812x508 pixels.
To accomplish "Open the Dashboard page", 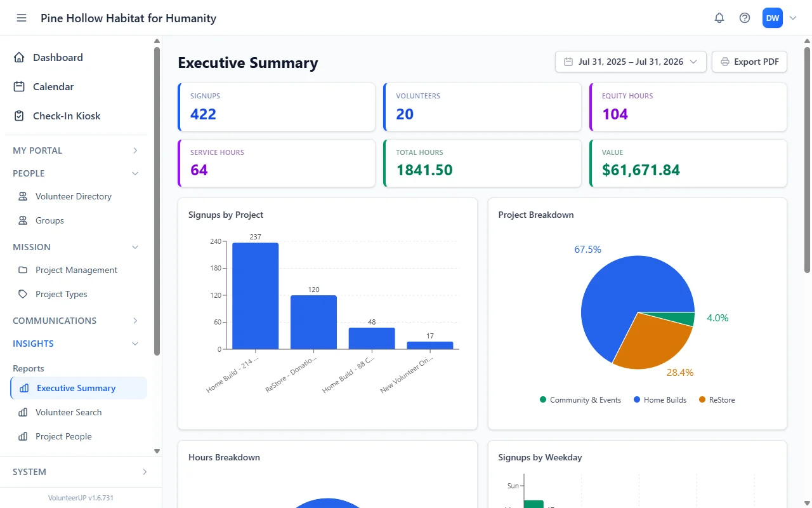I will [76, 57].
